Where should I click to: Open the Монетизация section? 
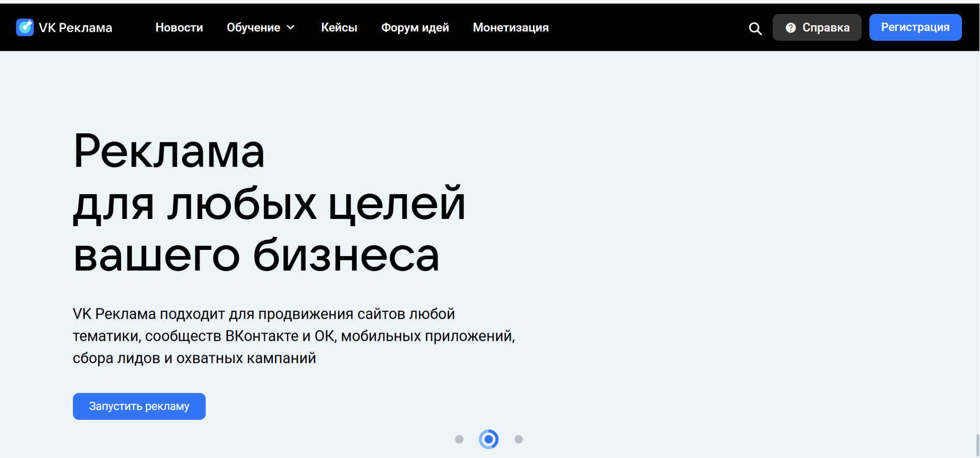coord(511,28)
